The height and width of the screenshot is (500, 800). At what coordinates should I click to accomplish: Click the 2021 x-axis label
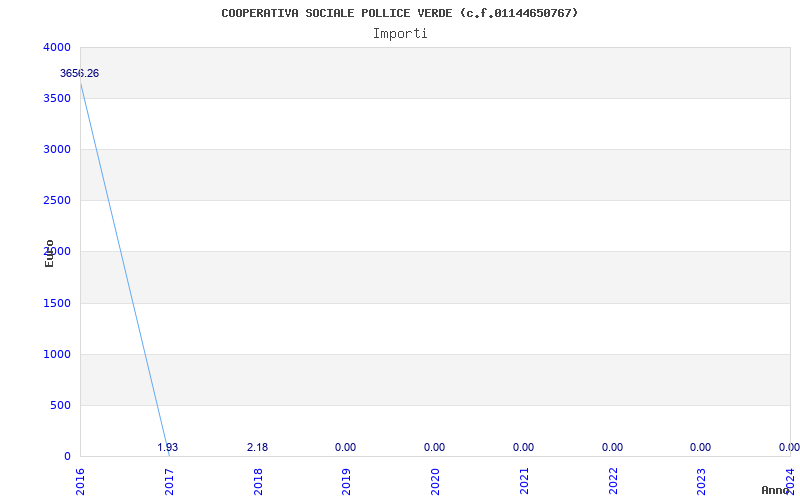tap(524, 482)
